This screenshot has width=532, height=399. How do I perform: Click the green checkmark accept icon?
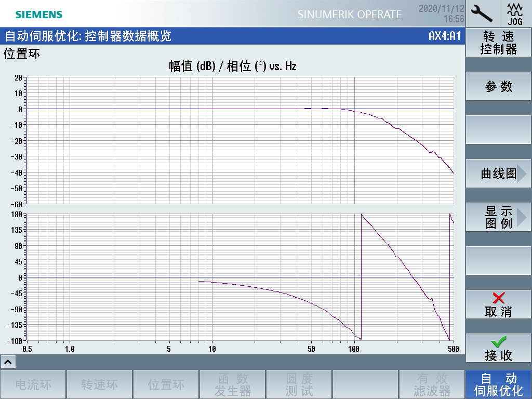(498, 342)
